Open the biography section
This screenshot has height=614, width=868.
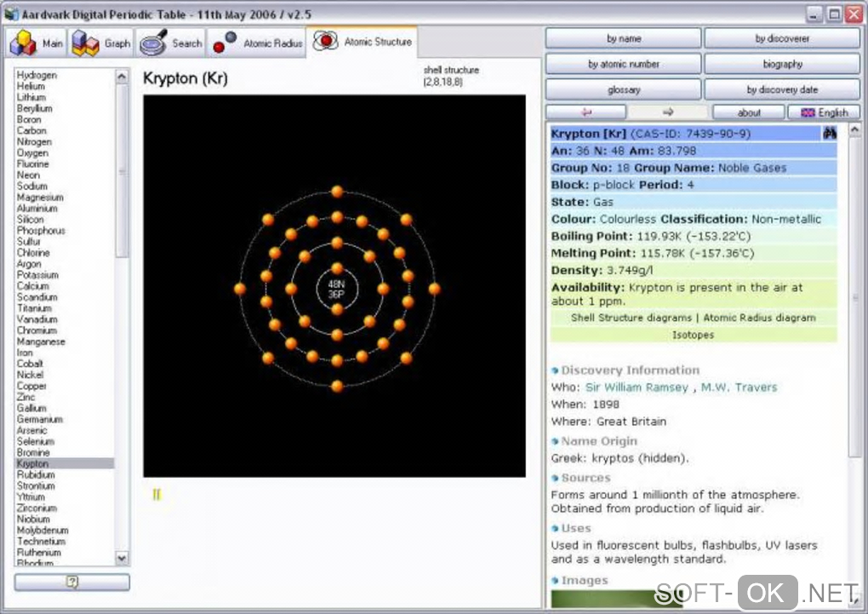[782, 64]
